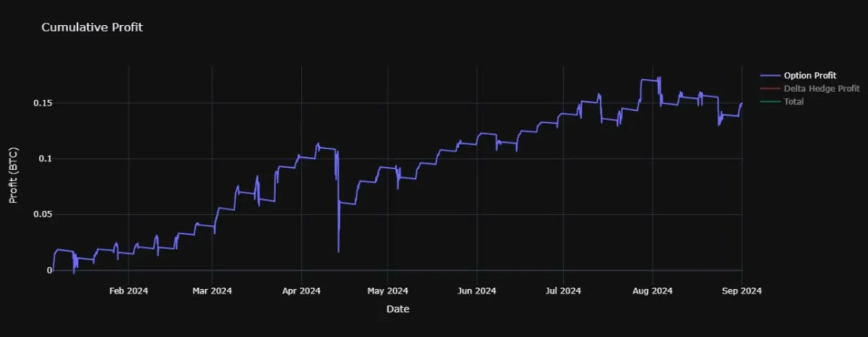Click the Delta Hedge Profit red swatch
The image size is (868, 337).
(x=770, y=89)
